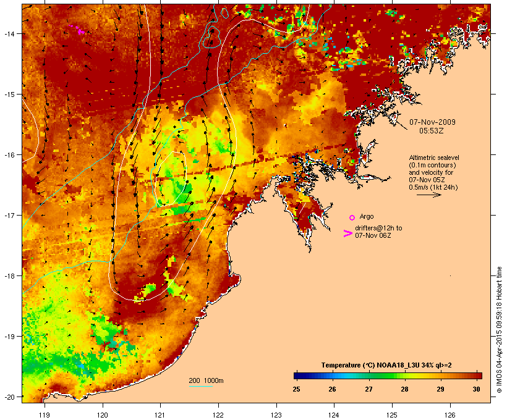Click the magenta Argo circle legend symbol

point(352,217)
